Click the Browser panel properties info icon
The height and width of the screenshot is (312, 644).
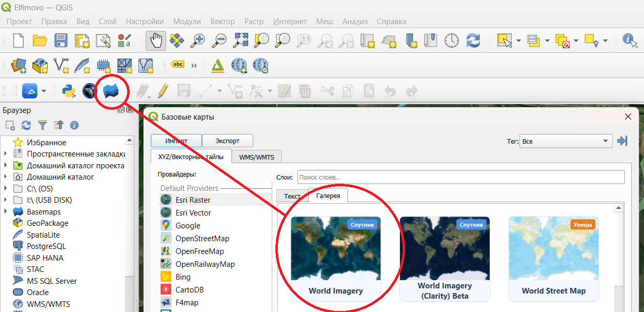(x=74, y=125)
